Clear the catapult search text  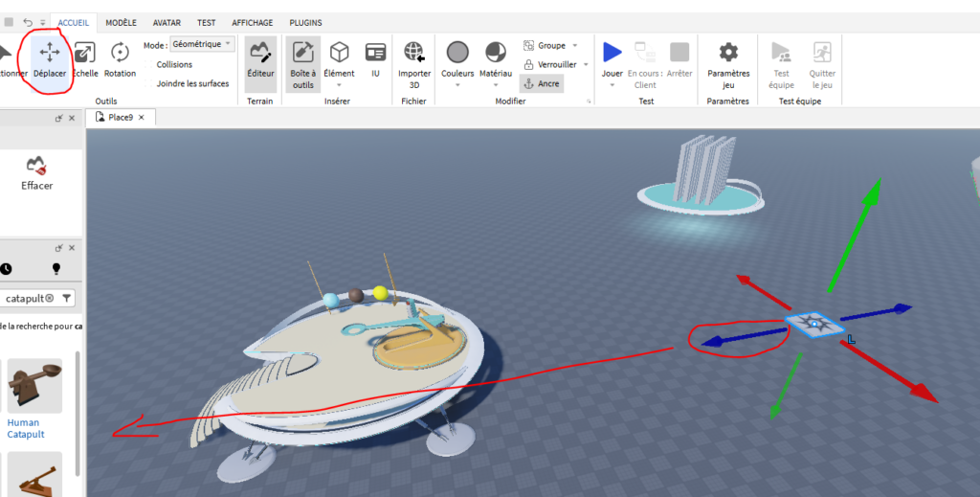[x=50, y=299]
